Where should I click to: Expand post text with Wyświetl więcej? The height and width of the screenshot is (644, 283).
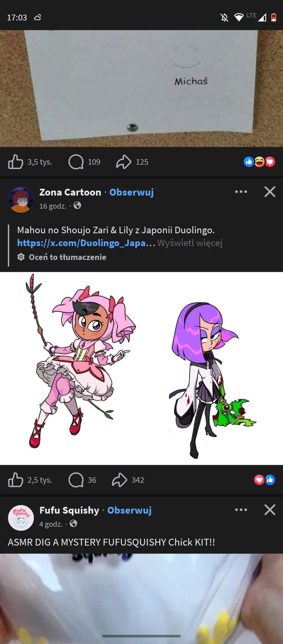tap(190, 243)
